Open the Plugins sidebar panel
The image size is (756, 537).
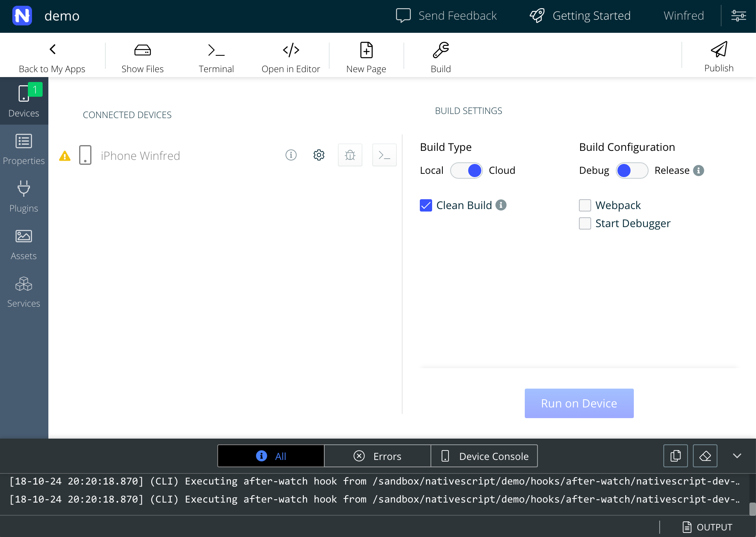(x=24, y=197)
